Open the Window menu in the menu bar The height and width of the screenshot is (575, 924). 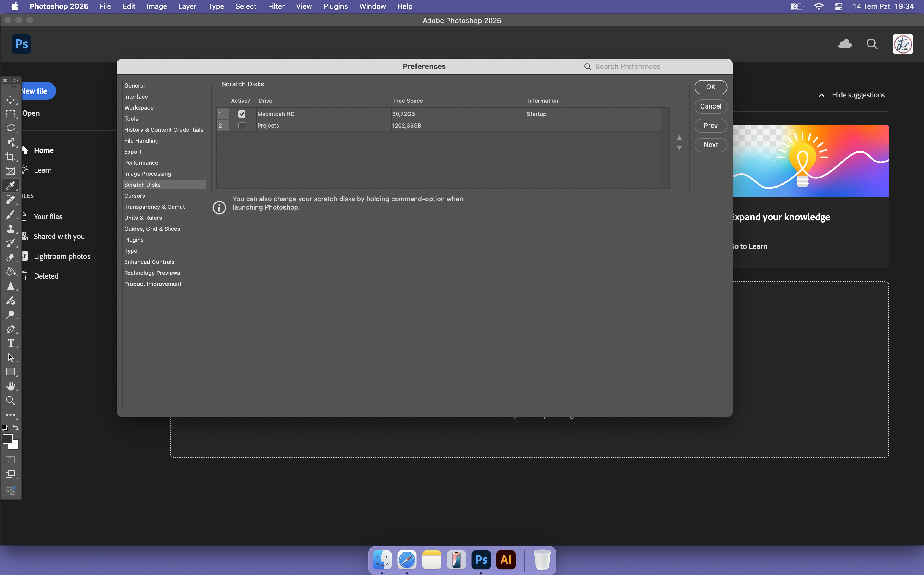pyautogui.click(x=372, y=6)
